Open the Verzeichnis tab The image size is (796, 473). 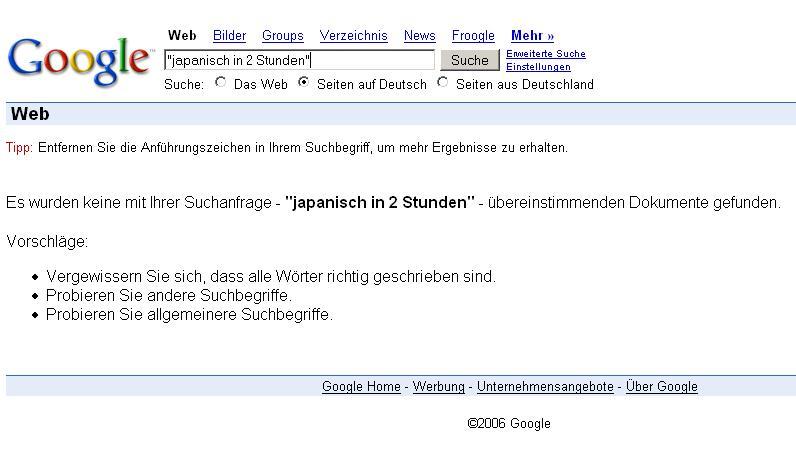point(353,36)
